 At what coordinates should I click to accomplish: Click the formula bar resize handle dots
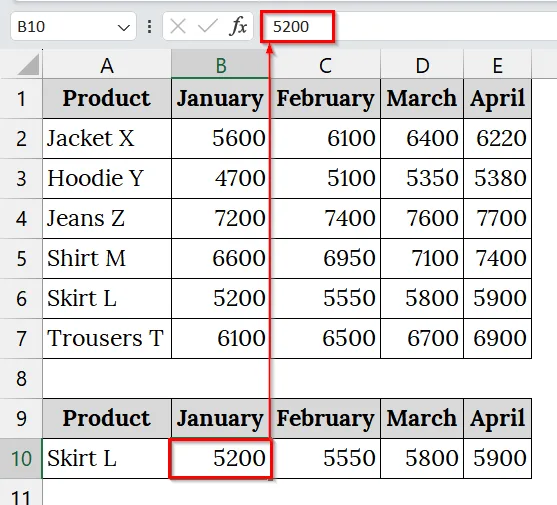150,27
